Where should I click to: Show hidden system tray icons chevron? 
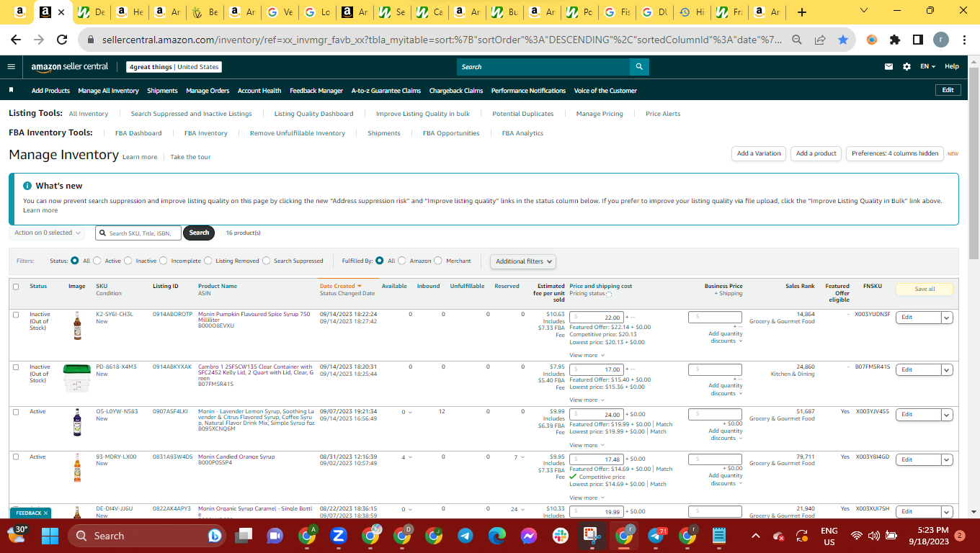(756, 536)
